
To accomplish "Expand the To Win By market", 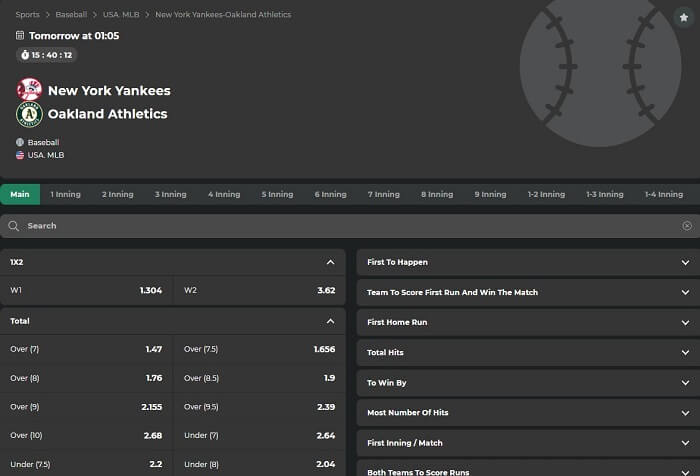I will pyautogui.click(x=528, y=383).
